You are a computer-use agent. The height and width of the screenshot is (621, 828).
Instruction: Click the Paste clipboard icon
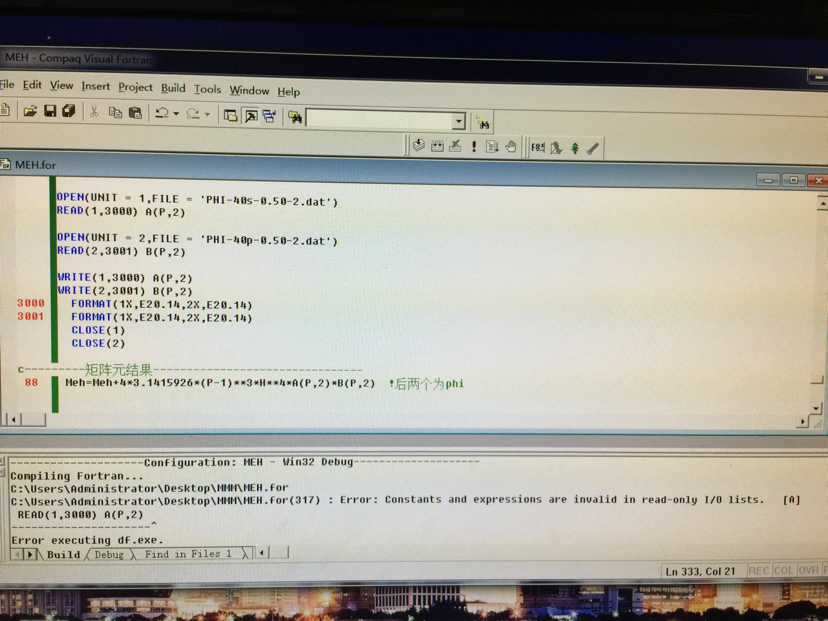coord(135,112)
